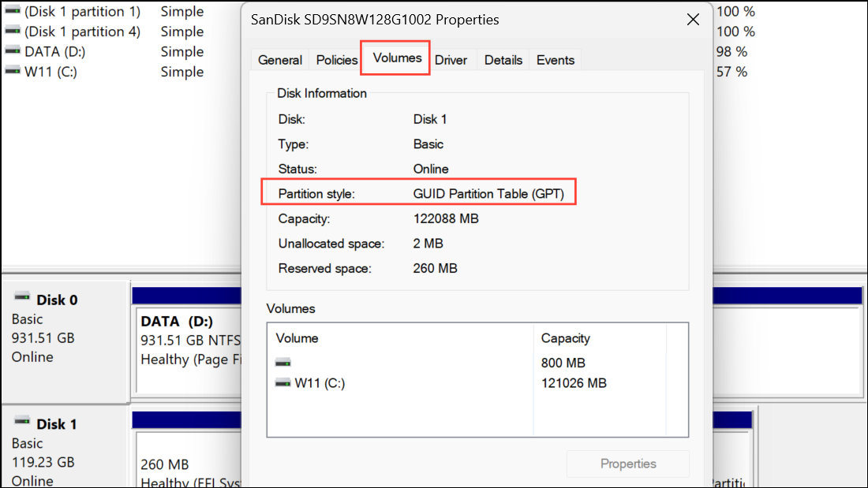Open the Events tab

point(556,60)
